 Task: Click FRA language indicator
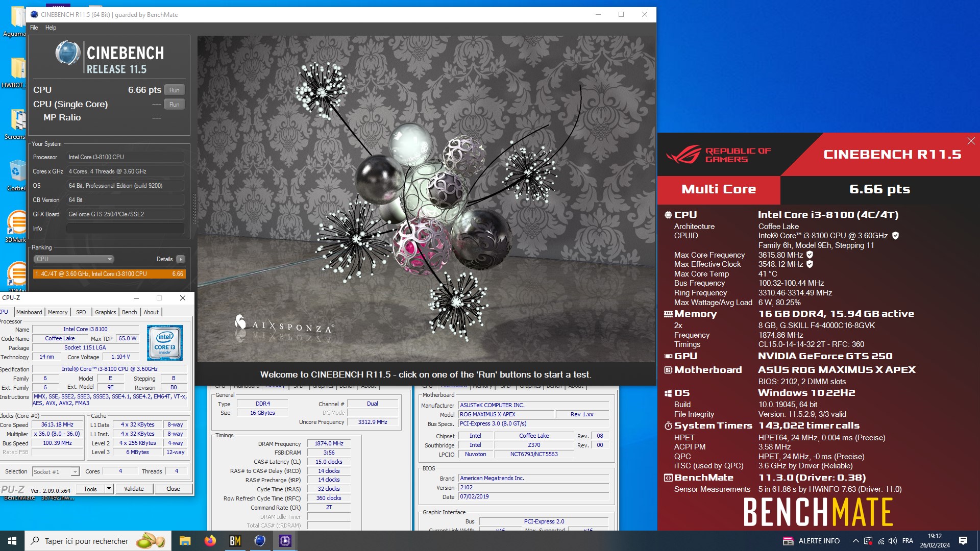[x=908, y=541]
